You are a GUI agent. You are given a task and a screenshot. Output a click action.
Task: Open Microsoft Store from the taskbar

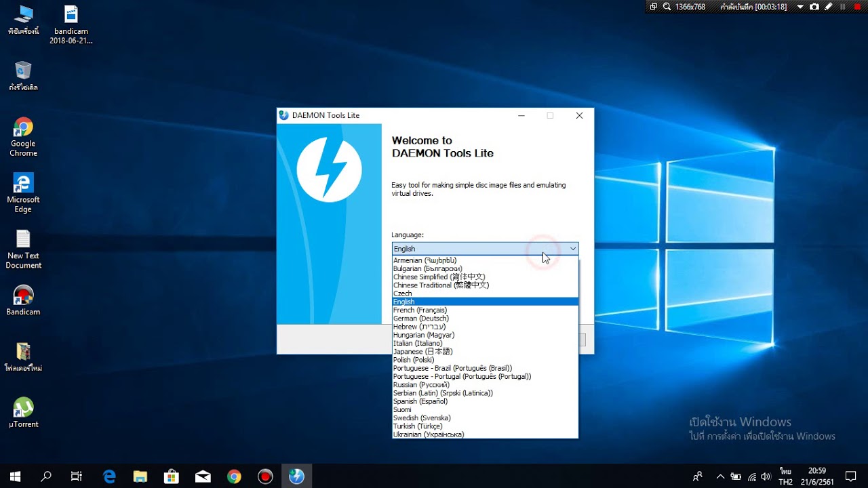point(172,476)
